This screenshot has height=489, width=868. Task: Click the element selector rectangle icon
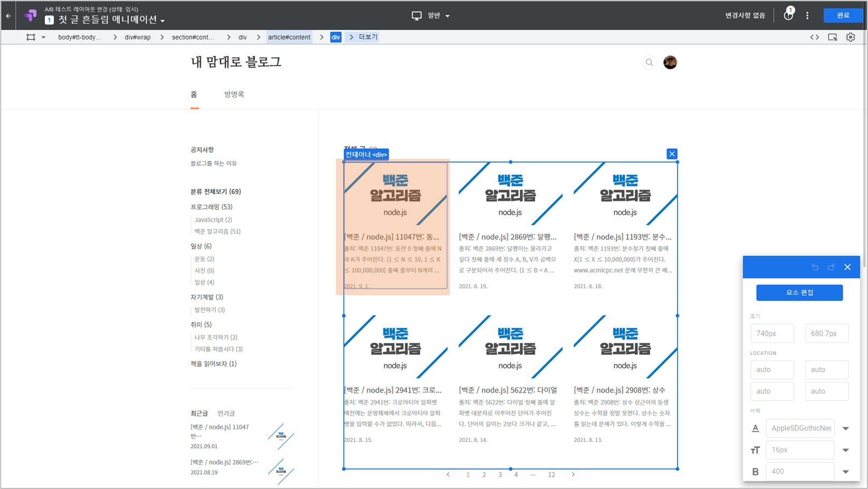click(x=31, y=37)
